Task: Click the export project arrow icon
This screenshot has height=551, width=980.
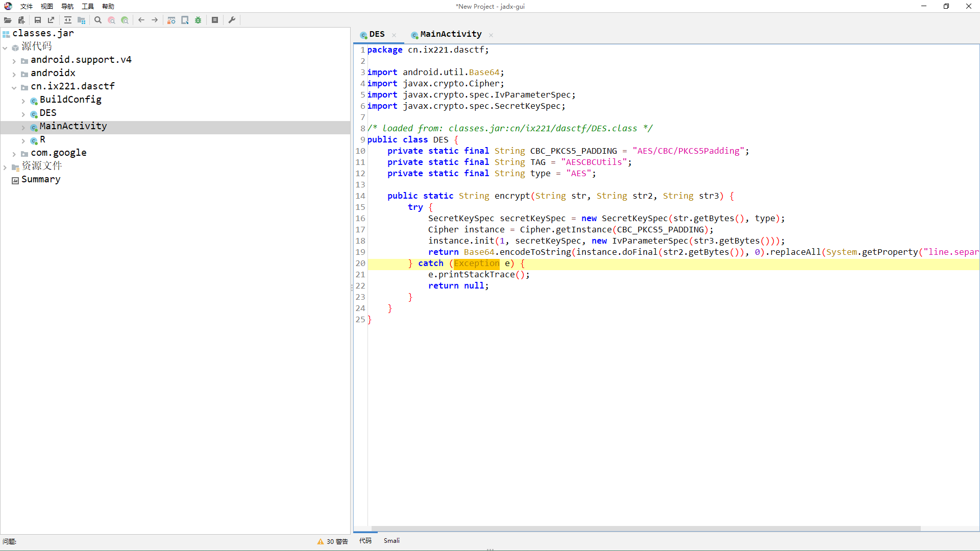Action: (x=51, y=20)
